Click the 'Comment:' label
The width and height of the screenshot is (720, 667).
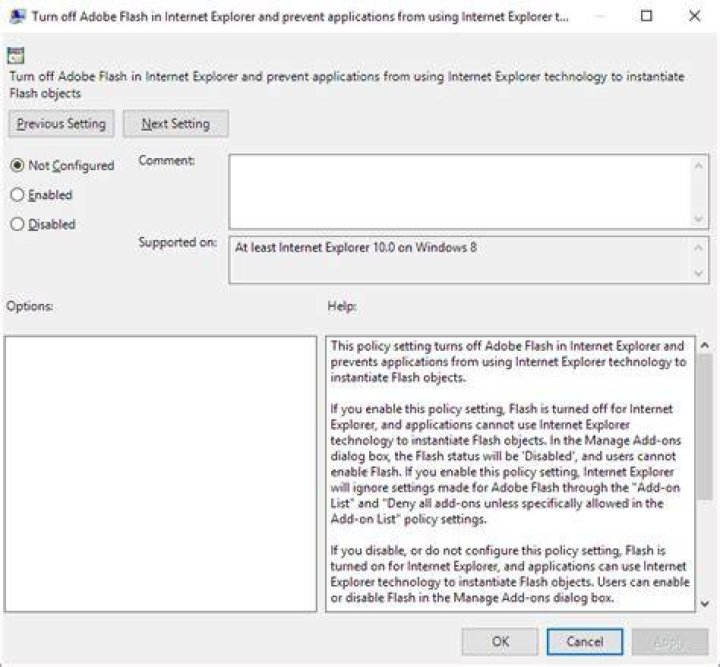click(167, 161)
